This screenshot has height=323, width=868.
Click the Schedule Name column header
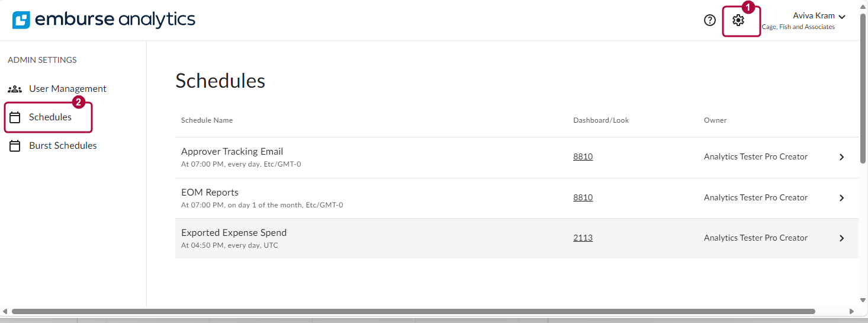(207, 120)
